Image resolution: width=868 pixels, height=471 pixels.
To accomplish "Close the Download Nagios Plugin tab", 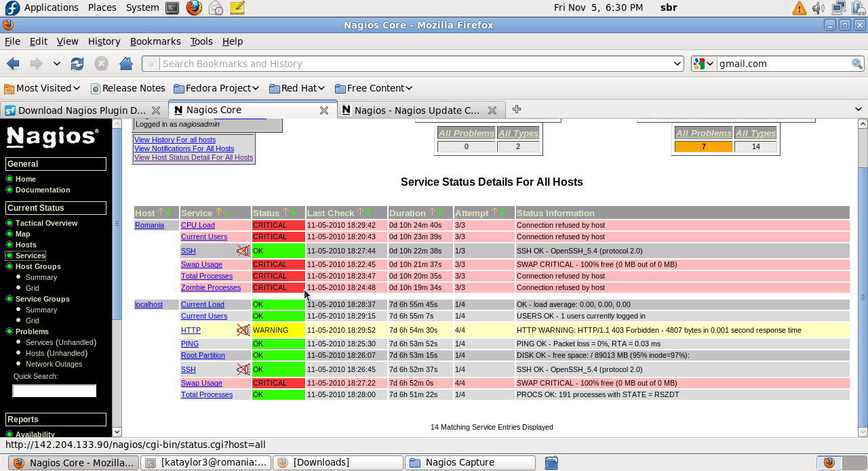I will 156,110.
